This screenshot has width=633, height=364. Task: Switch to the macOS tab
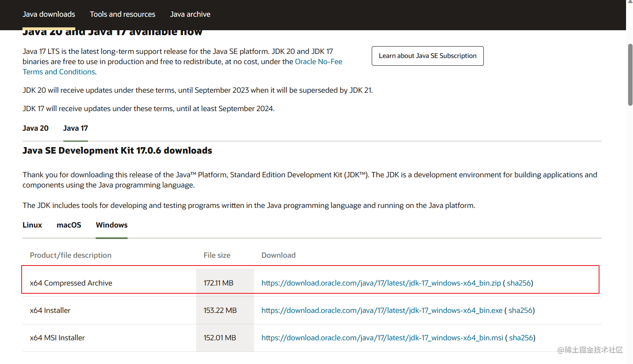coord(69,225)
